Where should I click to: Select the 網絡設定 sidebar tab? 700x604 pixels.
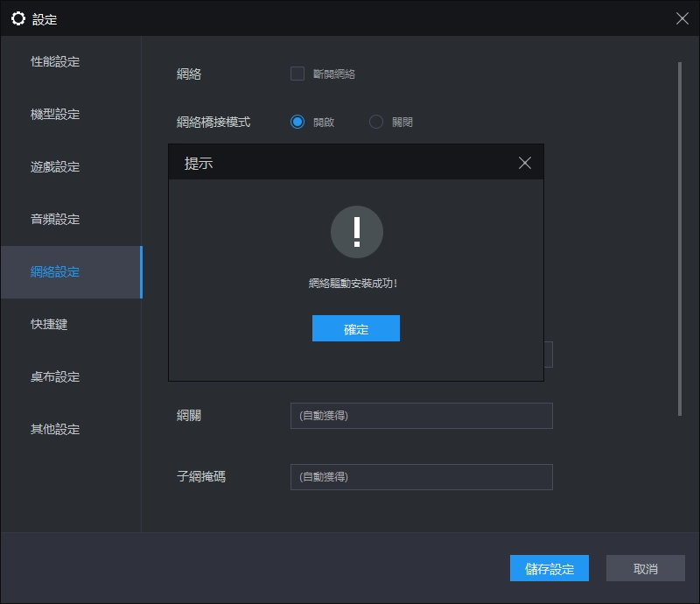click(x=55, y=272)
